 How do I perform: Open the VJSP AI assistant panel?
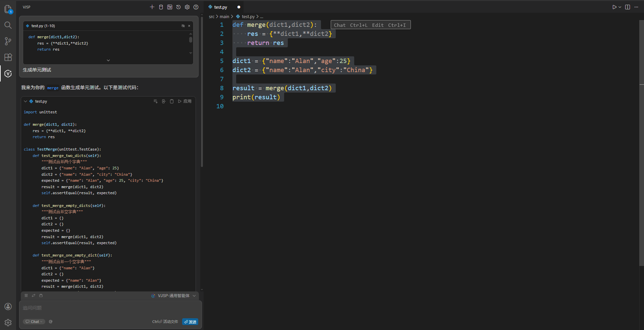[x=8, y=74]
